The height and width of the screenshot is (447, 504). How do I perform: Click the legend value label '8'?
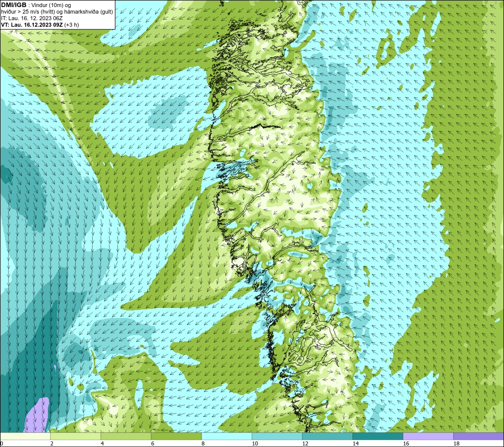[x=203, y=444]
